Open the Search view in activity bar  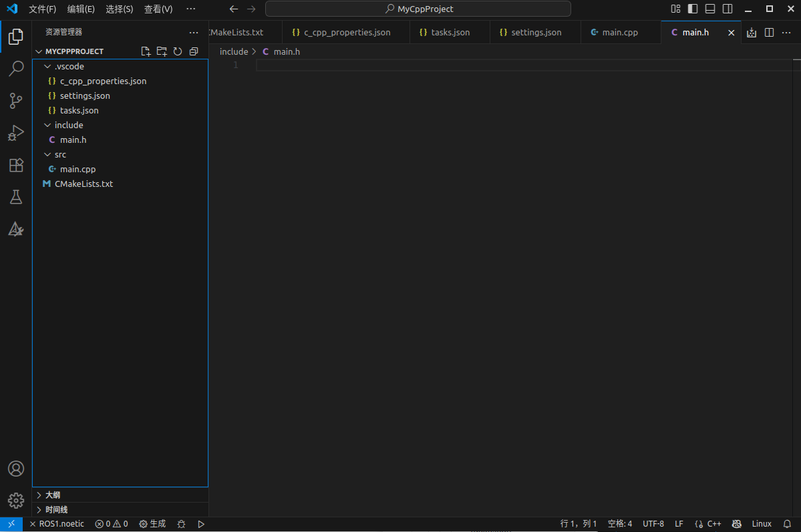click(16, 69)
